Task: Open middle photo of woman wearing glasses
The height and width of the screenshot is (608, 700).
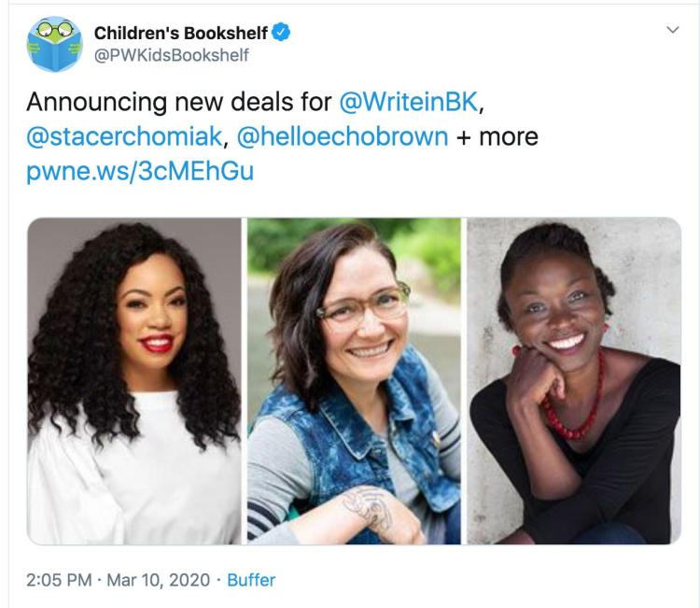Action: [x=354, y=380]
